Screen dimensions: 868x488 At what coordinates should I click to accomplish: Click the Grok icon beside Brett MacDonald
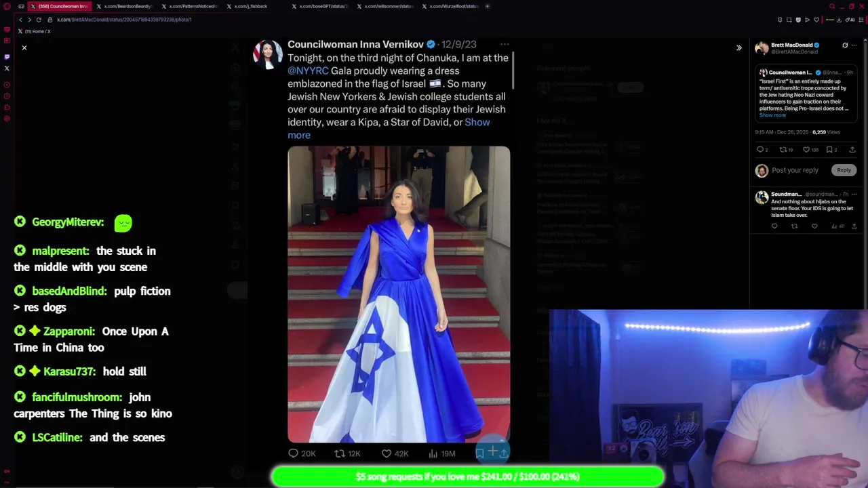pyautogui.click(x=845, y=45)
